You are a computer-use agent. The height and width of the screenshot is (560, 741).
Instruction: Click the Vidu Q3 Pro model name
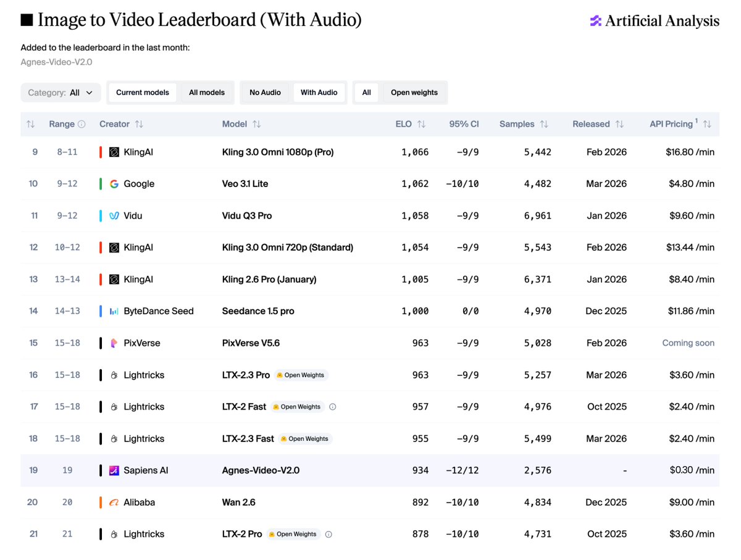247,215
